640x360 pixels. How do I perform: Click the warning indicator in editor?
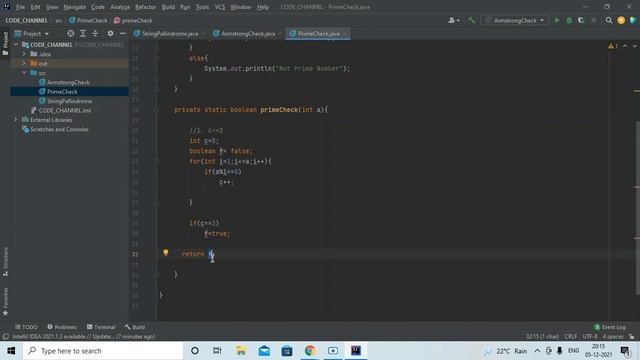613,46
